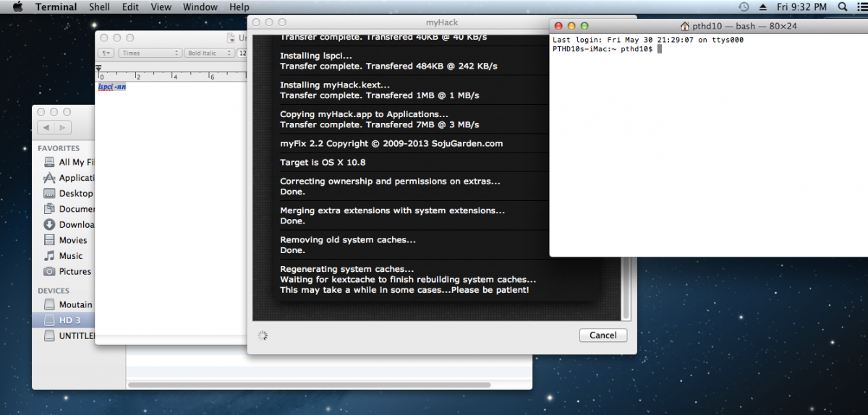Open the Edit menu

(130, 7)
